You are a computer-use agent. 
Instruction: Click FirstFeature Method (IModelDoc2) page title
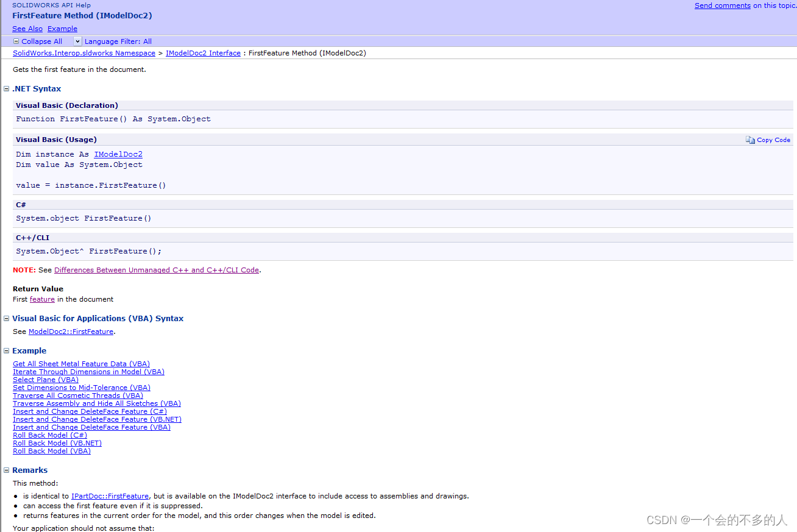click(x=82, y=16)
